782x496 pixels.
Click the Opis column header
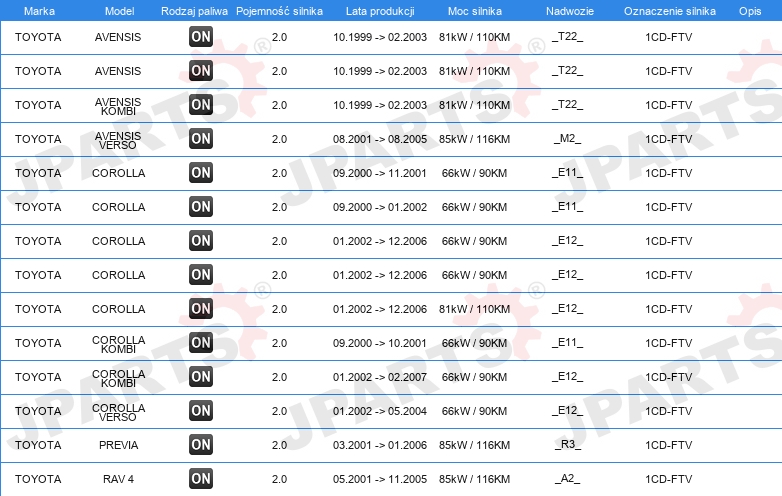pos(750,11)
